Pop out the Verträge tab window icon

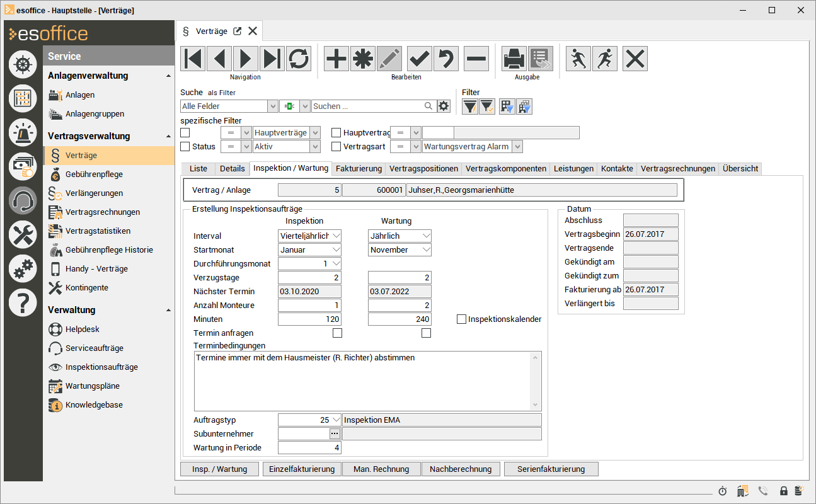click(x=237, y=31)
